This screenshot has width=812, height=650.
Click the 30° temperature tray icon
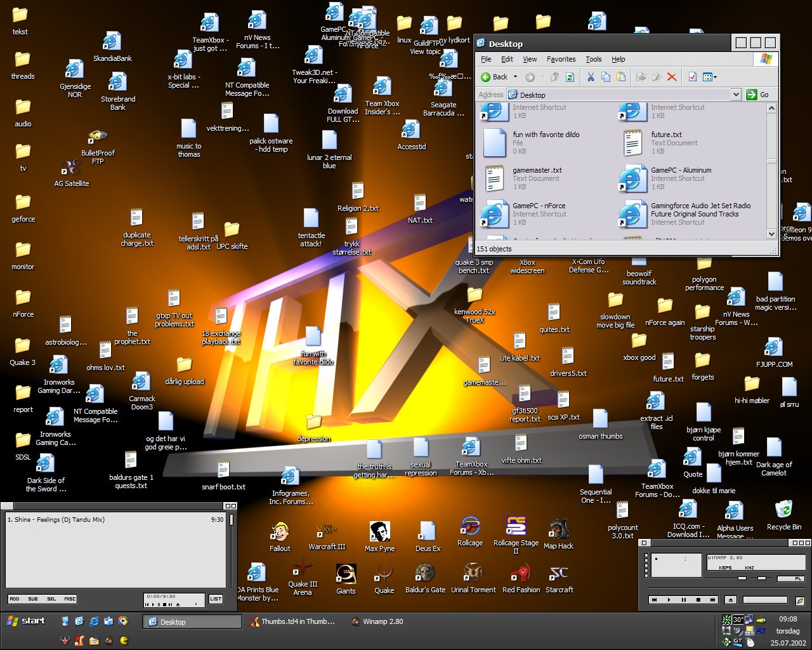click(x=738, y=620)
